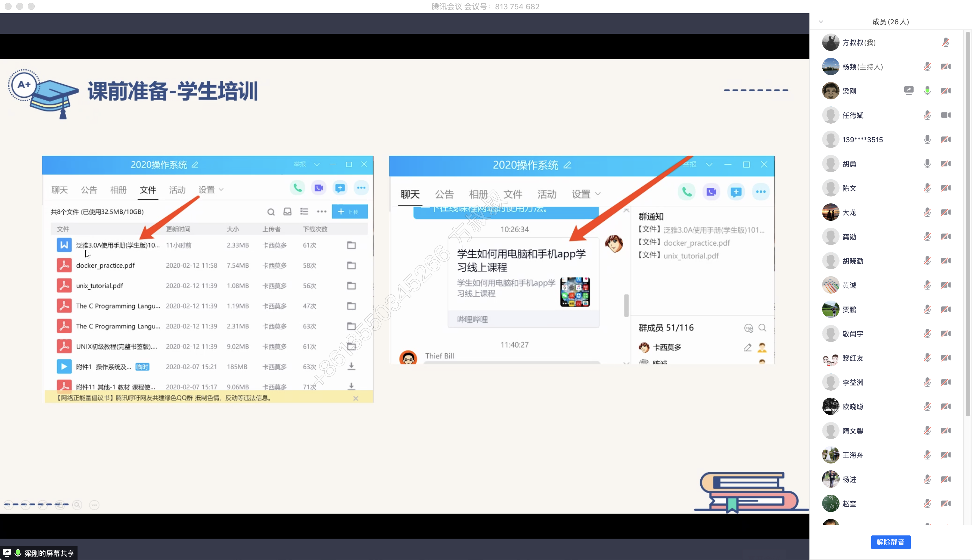Select the 相册 tab in right window
972x560 pixels.
478,194
